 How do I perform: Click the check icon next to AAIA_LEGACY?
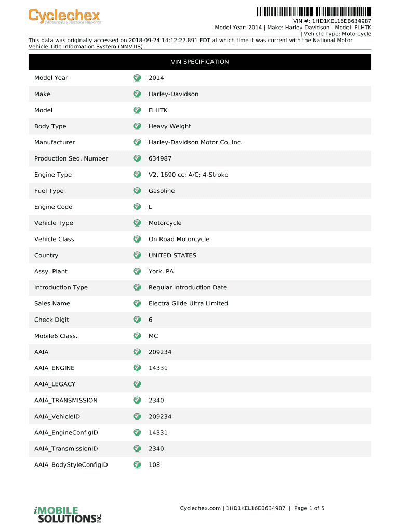(x=137, y=384)
